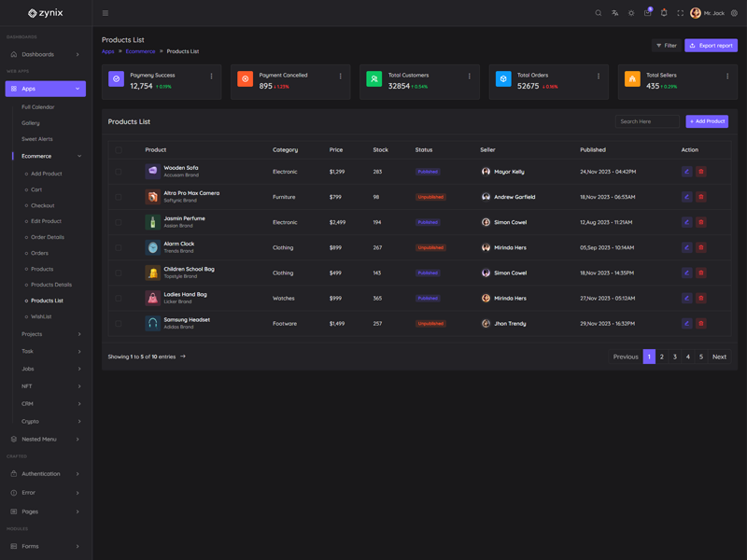Toggle light theme with sun icon

click(x=631, y=13)
